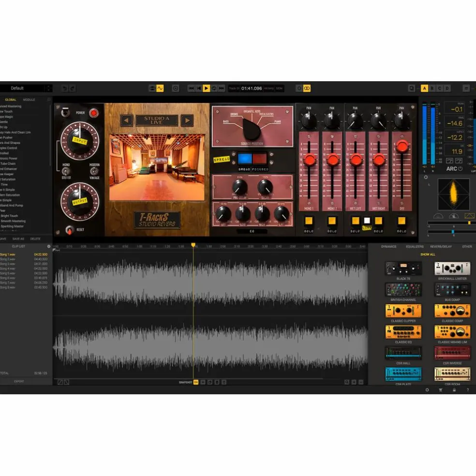Click the record/target circle icon
This screenshot has height=476, width=476.
[x=176, y=89]
